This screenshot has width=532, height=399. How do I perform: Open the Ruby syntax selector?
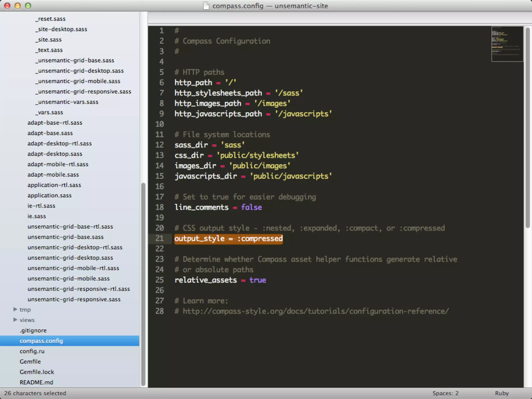coord(501,393)
